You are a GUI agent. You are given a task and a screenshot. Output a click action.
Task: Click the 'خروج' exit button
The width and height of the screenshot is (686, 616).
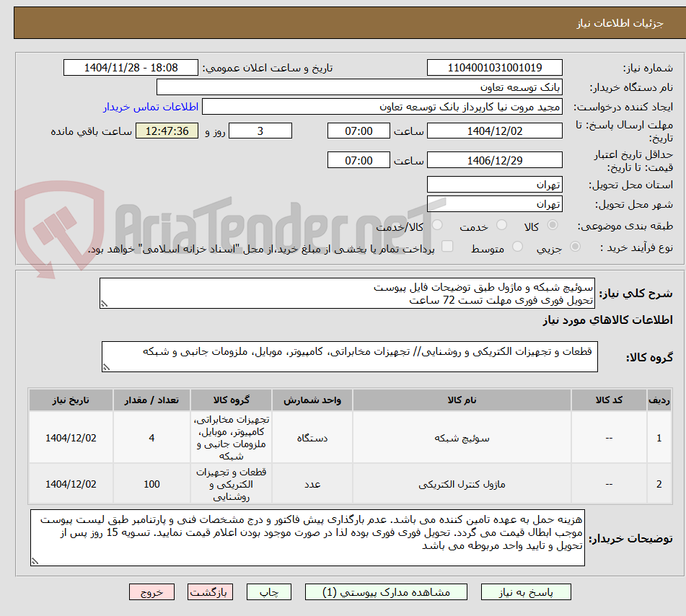(151, 592)
